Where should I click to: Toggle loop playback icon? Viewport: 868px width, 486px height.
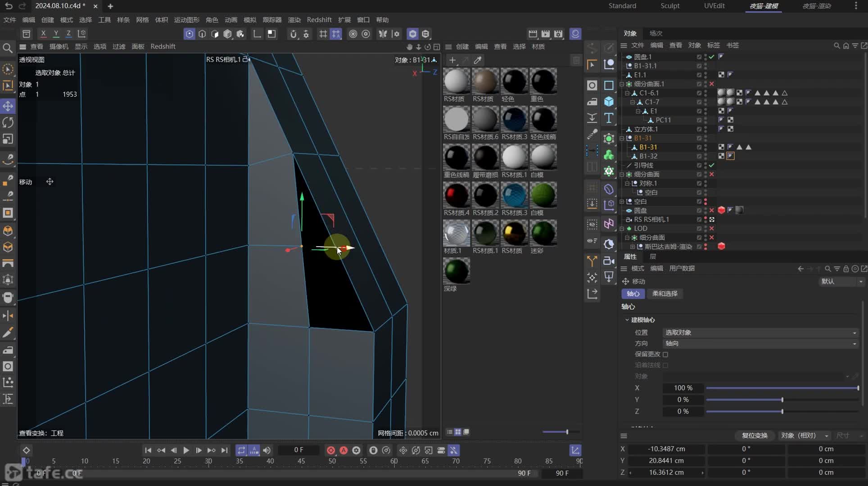[x=241, y=450]
